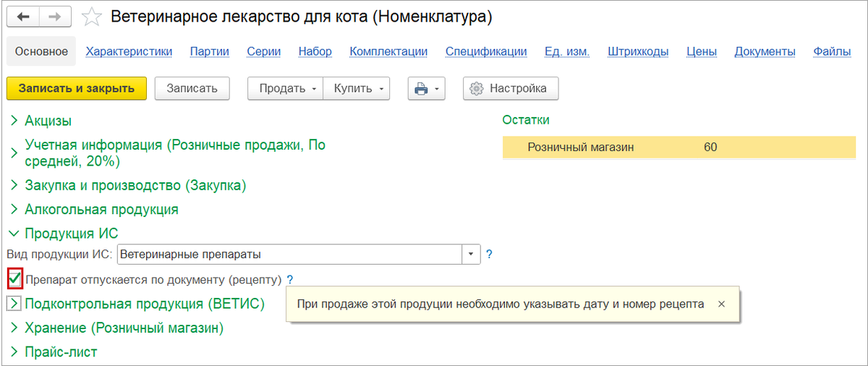Switch to the Характеристики tab
Viewport: 868px width, 366px height.
pos(129,51)
